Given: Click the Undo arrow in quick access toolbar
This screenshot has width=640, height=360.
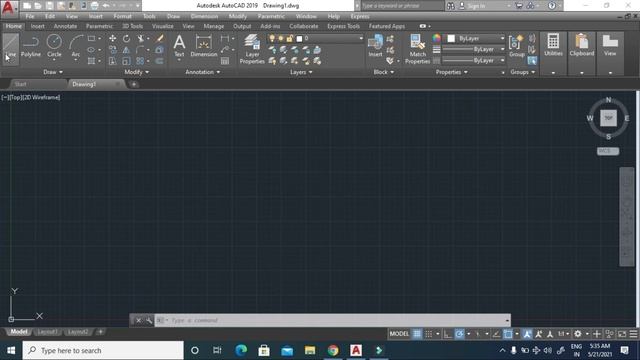Looking at the screenshot, I should coord(106,6).
